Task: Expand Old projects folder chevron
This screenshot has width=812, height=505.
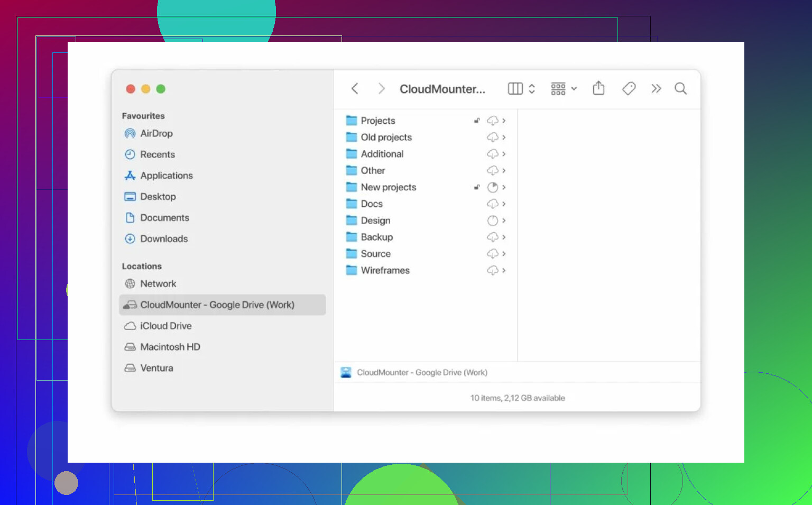Action: (504, 137)
